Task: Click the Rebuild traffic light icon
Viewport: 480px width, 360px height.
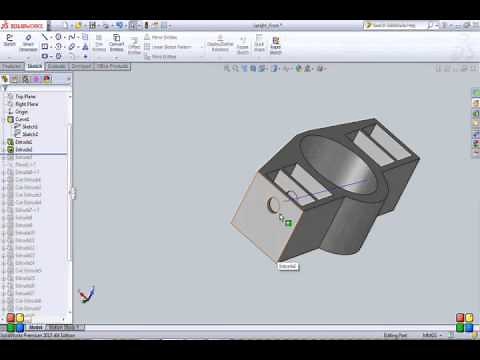Action: click(x=146, y=25)
